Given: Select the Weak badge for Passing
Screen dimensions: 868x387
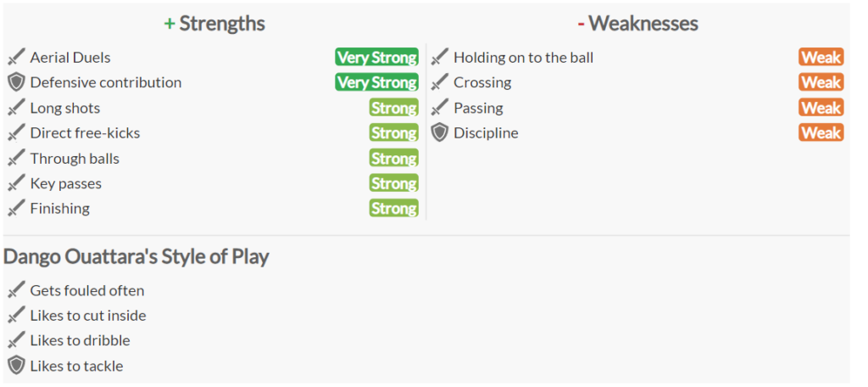Looking at the screenshot, I should [821, 108].
